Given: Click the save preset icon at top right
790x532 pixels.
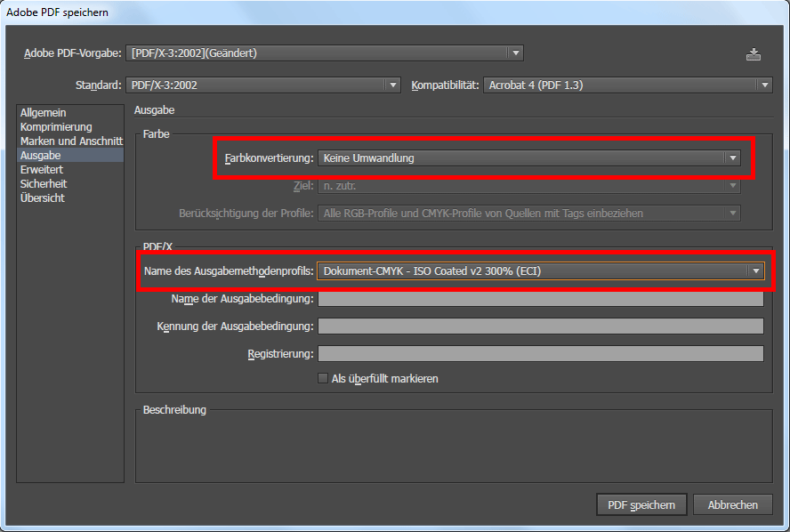Looking at the screenshot, I should pos(754,54).
